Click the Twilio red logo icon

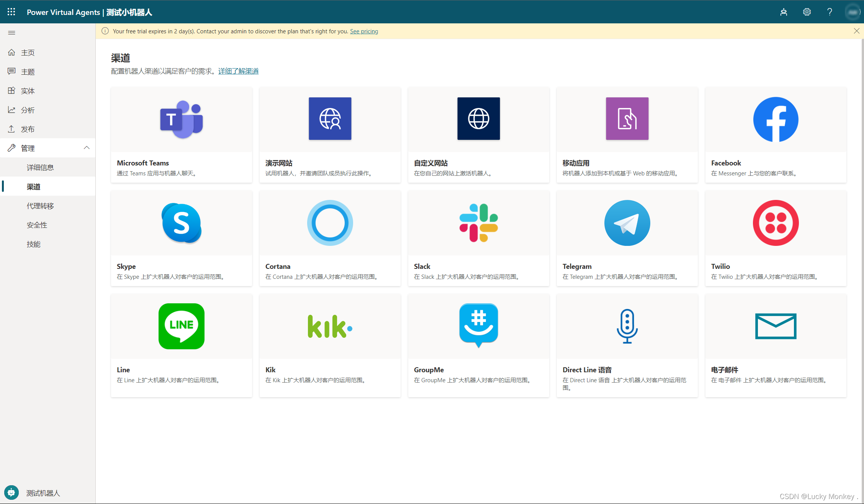tap(776, 223)
